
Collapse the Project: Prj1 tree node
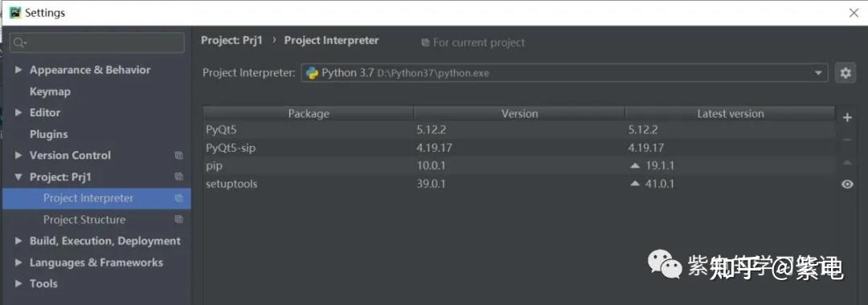[18, 177]
